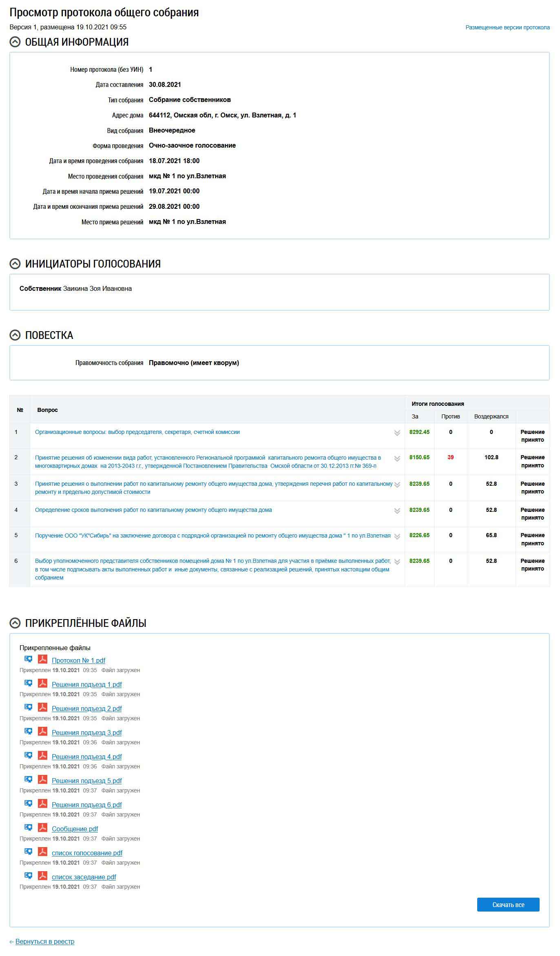Select Правомочно (имеет кворум) text

194,363
